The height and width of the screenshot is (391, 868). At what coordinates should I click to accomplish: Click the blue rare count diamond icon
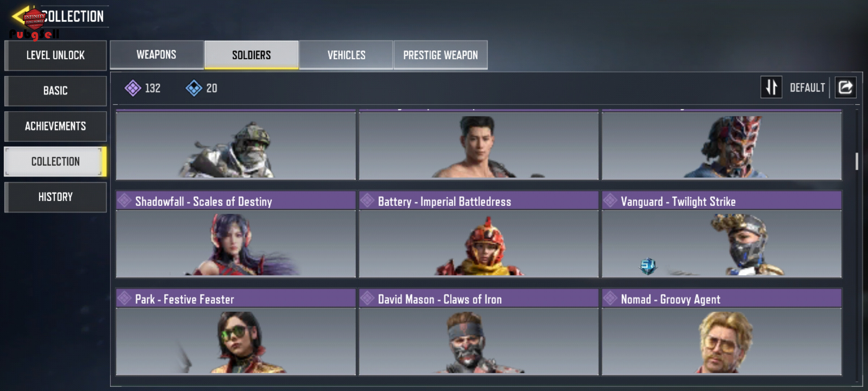[194, 88]
